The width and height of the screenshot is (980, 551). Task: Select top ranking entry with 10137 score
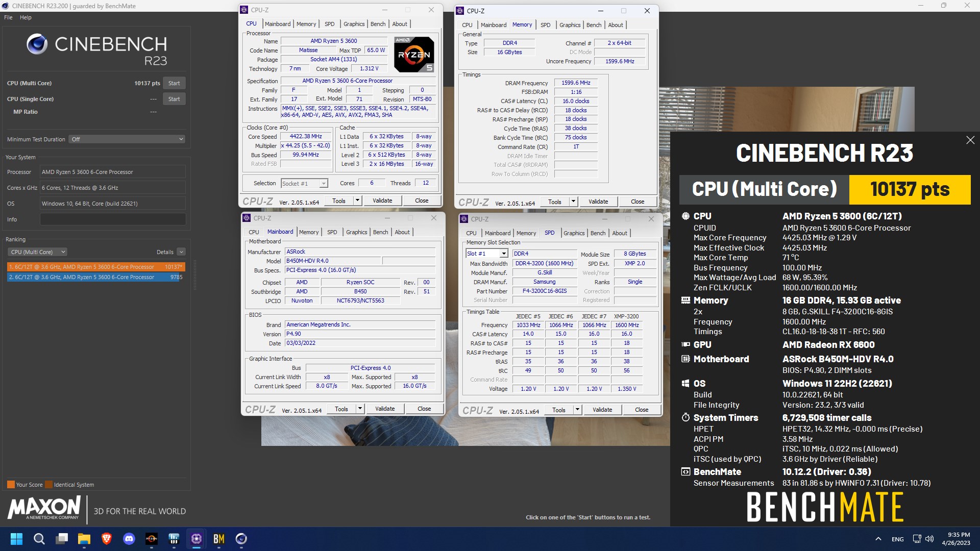pos(96,267)
